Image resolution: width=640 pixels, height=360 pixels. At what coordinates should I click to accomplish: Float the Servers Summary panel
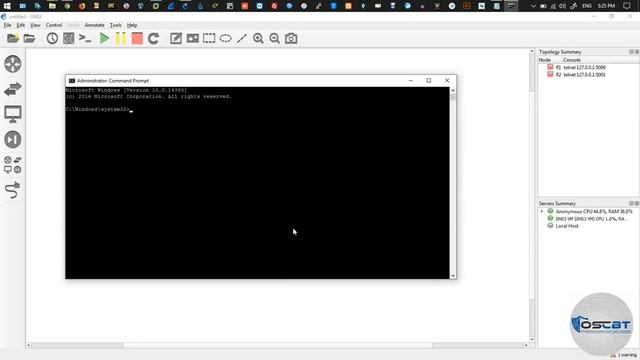[631, 203]
